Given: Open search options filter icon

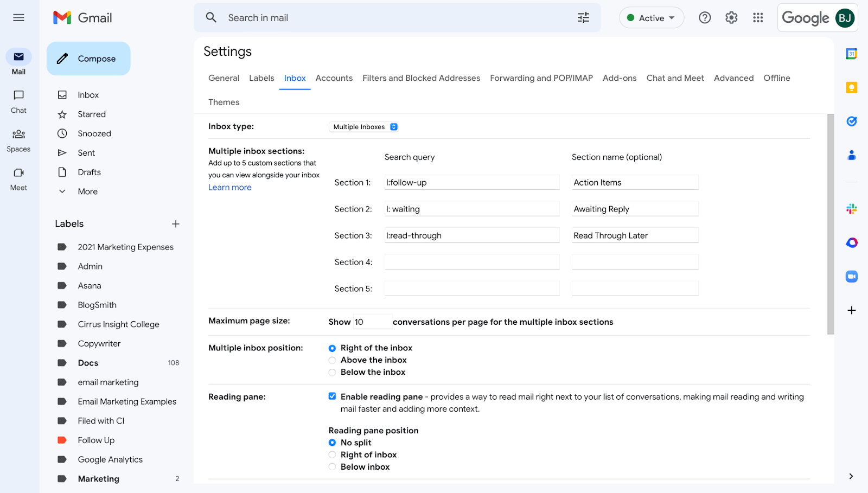Looking at the screenshot, I should (583, 18).
